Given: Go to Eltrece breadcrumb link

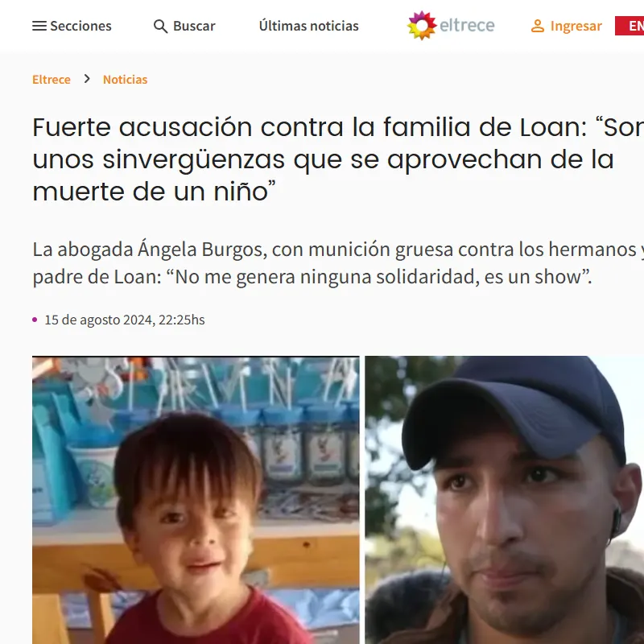Looking at the screenshot, I should tap(52, 79).
